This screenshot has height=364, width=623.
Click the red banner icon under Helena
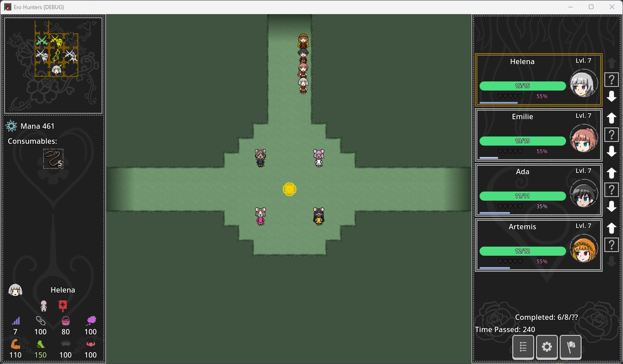pos(63,305)
